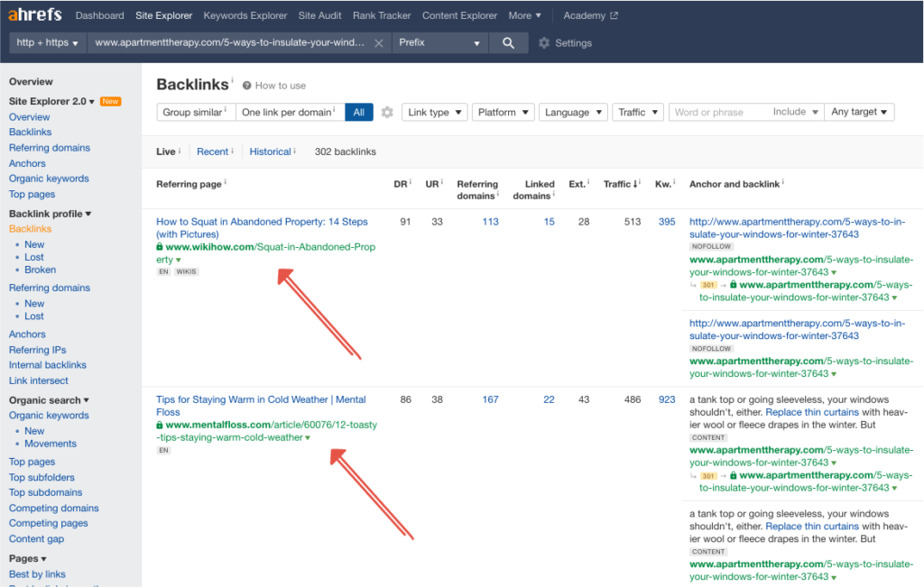924x587 pixels.
Task: Open Academy external link
Action: click(590, 15)
